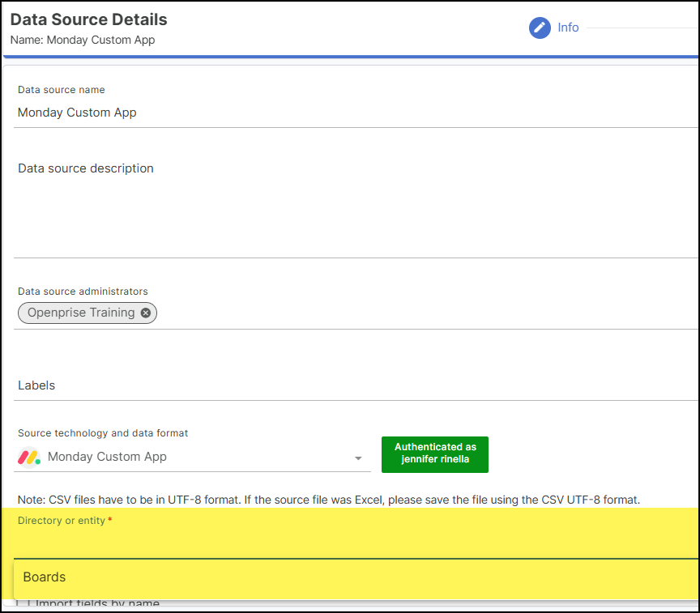Select Boards from the entity list
Viewport: 700px width, 613px height.
pyautogui.click(x=45, y=577)
